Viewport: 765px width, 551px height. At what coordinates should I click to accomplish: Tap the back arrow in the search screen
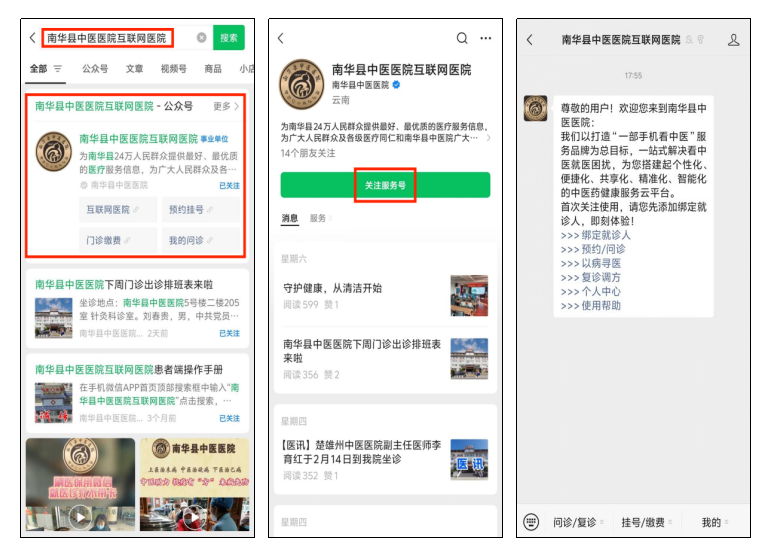coord(32,38)
